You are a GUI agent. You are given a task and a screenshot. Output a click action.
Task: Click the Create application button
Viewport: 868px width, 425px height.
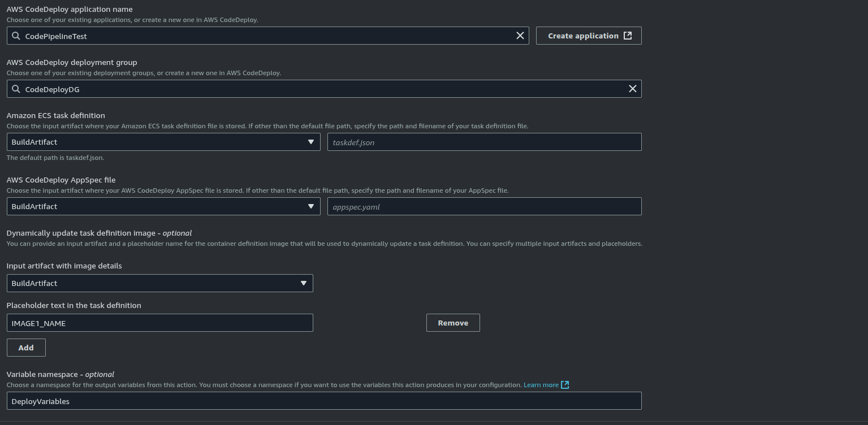point(589,36)
